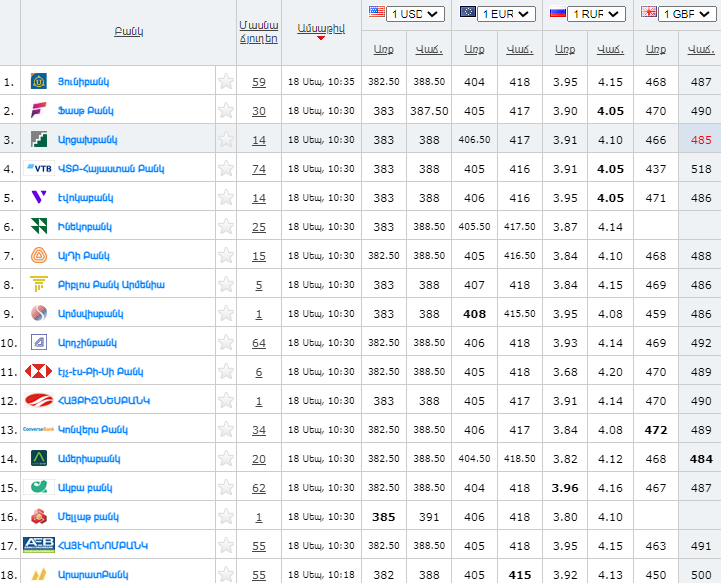
Task: Toggle favorite star for row 9 bank
Action: point(226,313)
